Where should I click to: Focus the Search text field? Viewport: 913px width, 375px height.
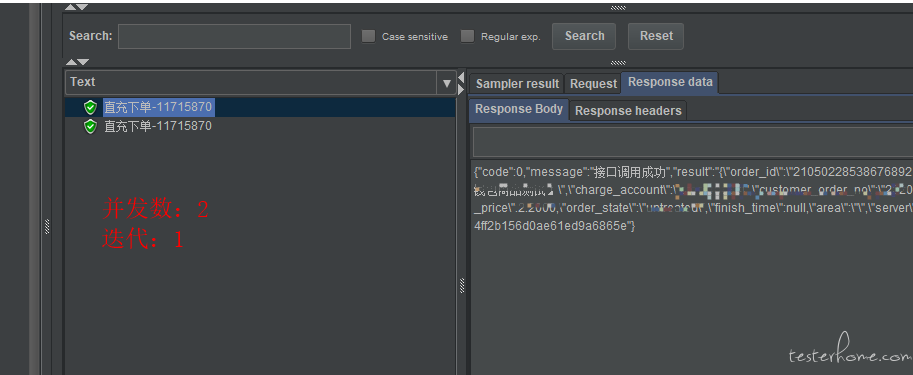(x=234, y=36)
